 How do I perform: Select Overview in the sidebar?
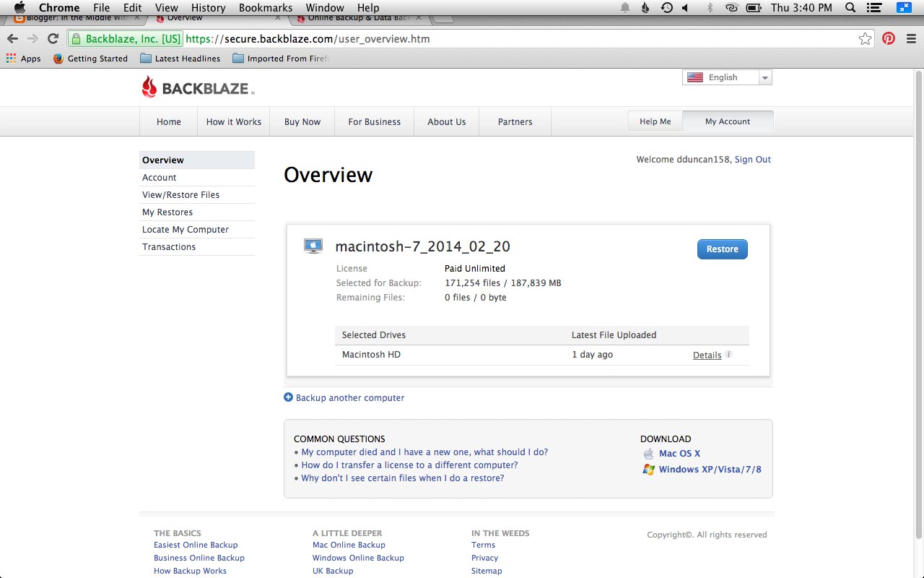[x=197, y=160]
